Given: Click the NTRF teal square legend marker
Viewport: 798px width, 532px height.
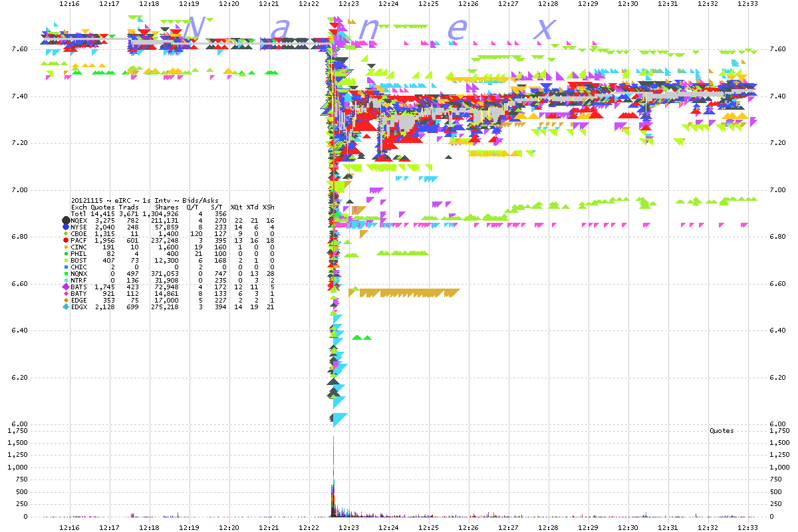Looking at the screenshot, I should (66, 280).
